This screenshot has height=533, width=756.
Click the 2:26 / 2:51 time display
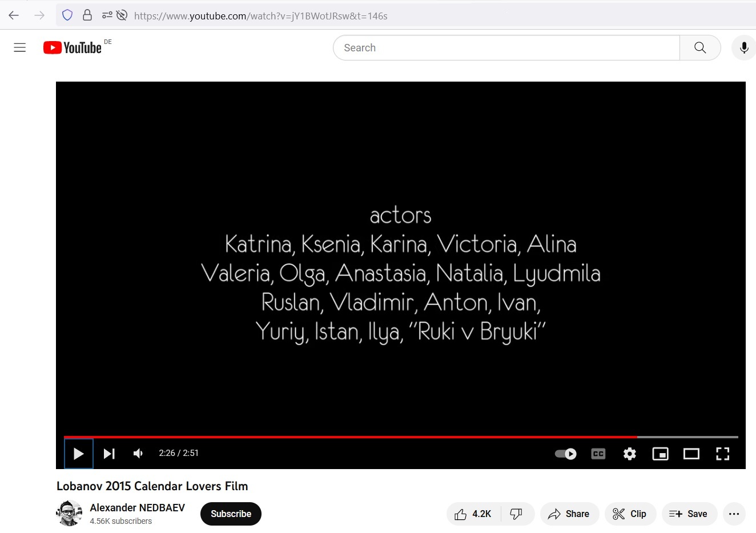(x=179, y=453)
